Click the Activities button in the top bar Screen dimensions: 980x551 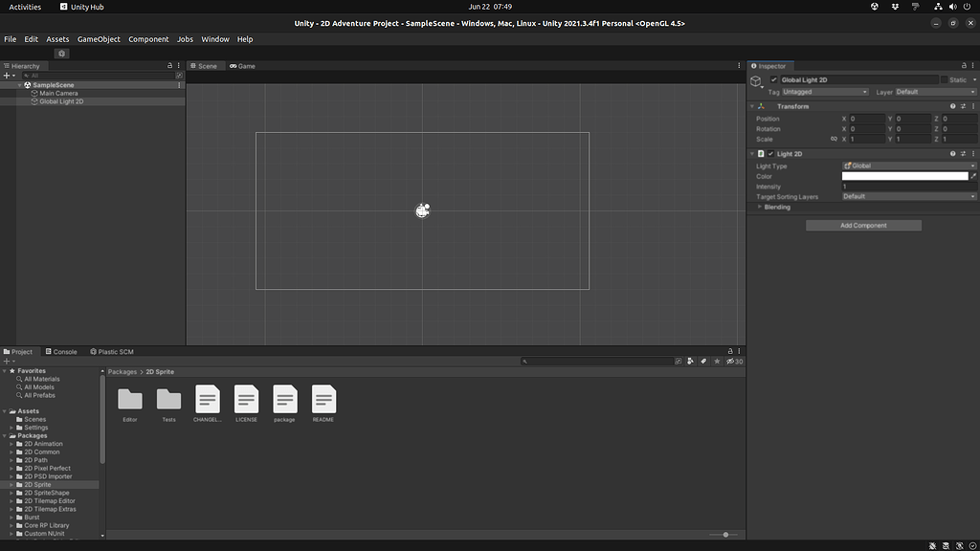[x=23, y=7]
